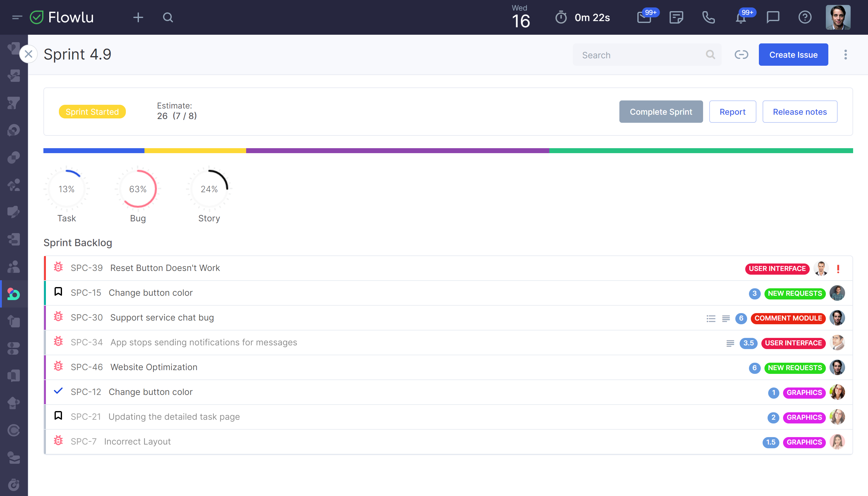Open issue SPC-46 Website Optimization
This screenshot has height=496, width=868.
[x=448, y=367]
